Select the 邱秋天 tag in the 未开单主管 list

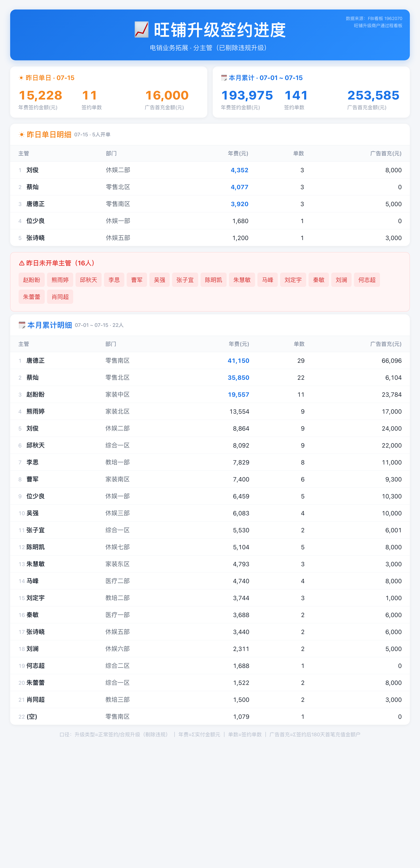tap(89, 280)
